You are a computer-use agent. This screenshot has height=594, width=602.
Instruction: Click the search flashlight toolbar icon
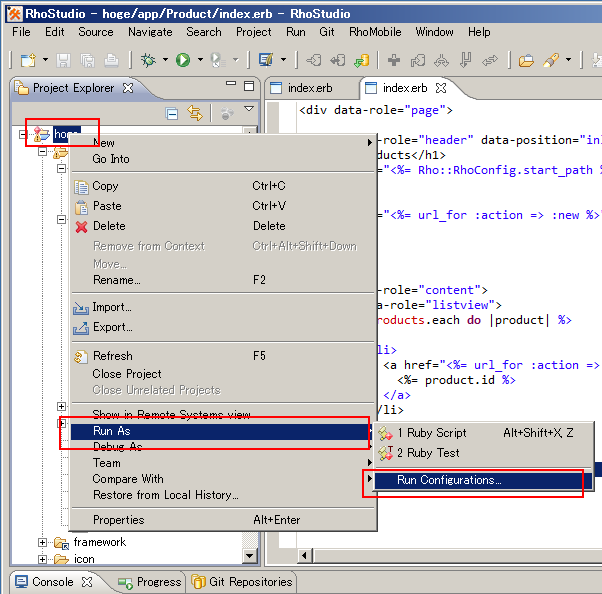pyautogui.click(x=551, y=60)
